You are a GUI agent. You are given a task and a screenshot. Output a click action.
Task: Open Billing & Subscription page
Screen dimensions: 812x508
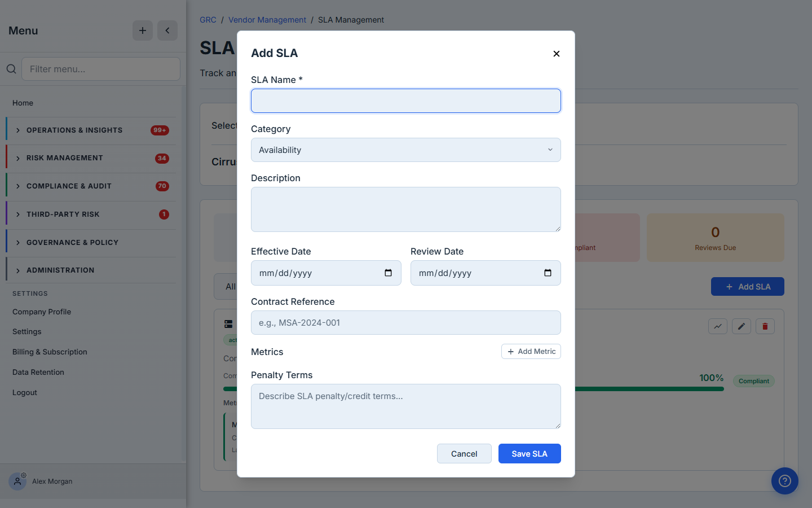pyautogui.click(x=50, y=352)
